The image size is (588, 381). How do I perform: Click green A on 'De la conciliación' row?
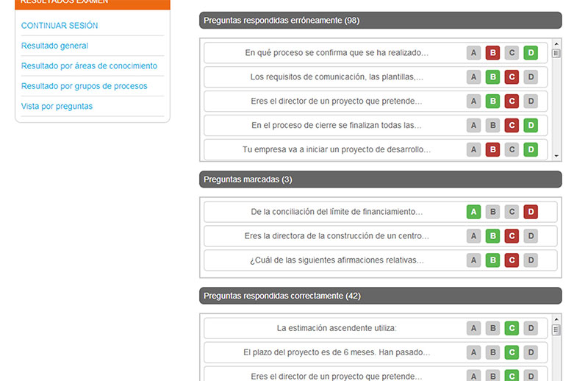coord(474,212)
